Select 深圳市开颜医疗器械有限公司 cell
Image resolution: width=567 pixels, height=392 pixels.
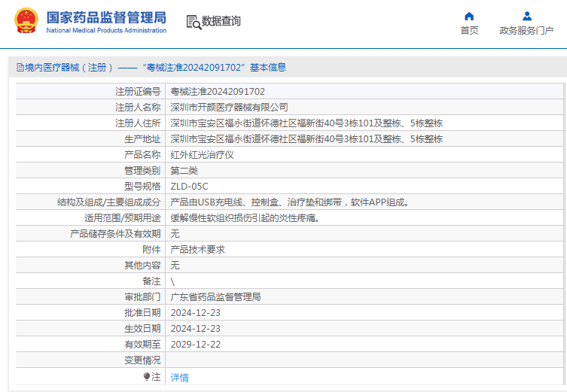[229, 108]
